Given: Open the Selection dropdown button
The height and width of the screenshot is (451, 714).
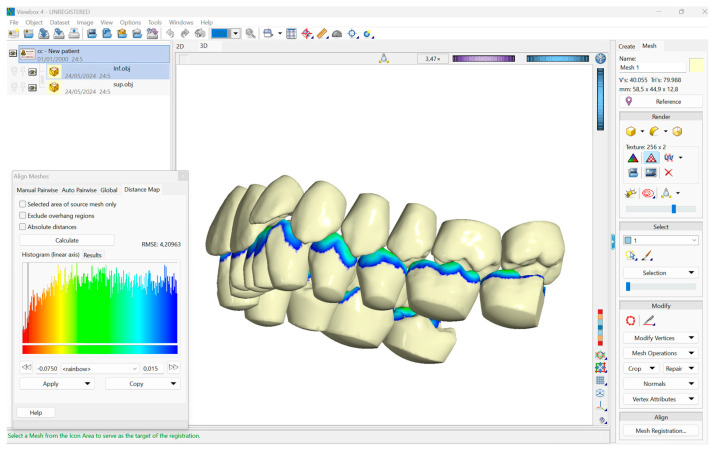Looking at the screenshot, I should pos(660,273).
